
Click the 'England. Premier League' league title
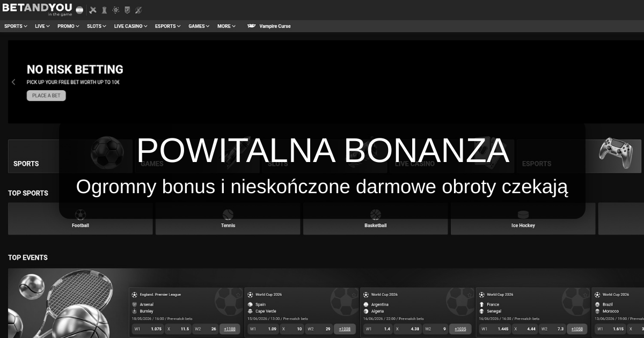click(160, 295)
